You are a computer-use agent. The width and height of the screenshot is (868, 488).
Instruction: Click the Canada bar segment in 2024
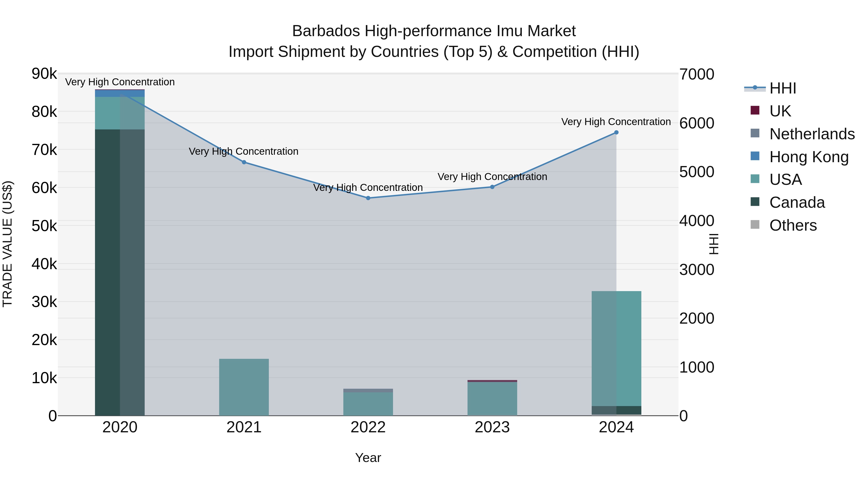(x=616, y=410)
